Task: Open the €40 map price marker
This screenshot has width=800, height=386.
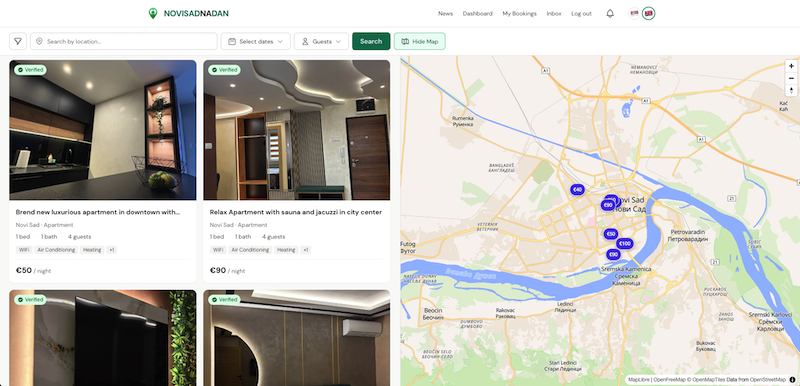Action: 577,190
